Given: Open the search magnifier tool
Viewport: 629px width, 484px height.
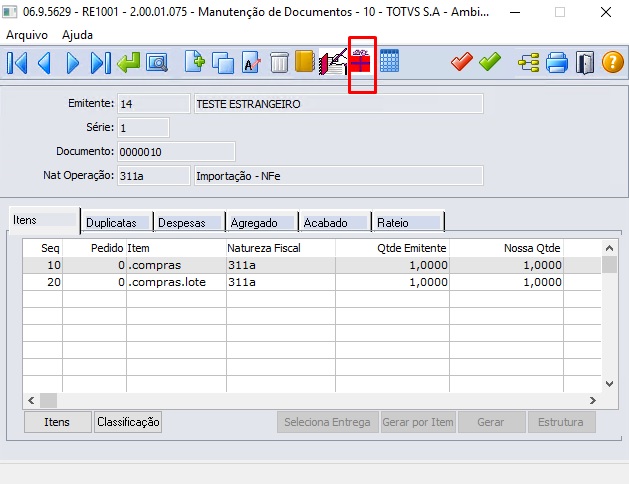Looking at the screenshot, I should [157, 63].
